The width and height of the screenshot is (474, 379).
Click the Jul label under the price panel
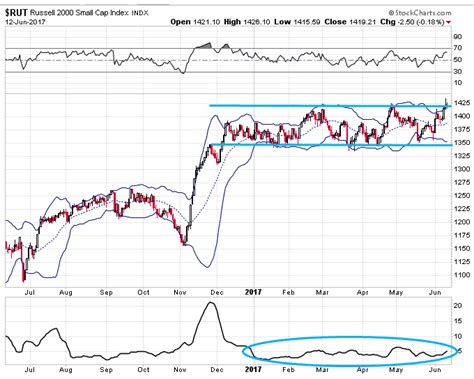(x=30, y=292)
